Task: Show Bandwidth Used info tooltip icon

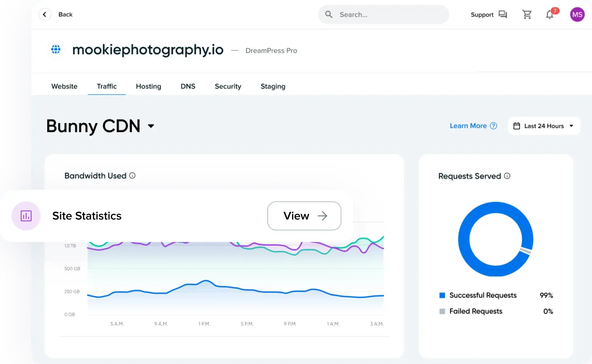Action: (x=132, y=175)
